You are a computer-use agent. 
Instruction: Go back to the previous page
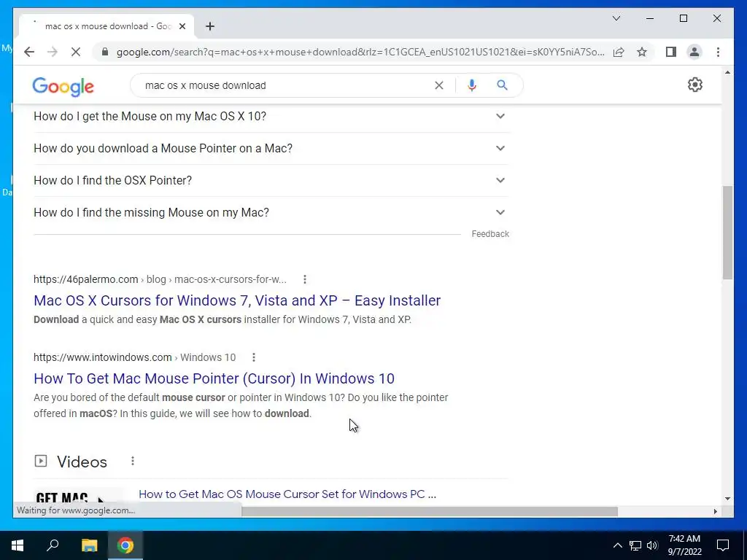(29, 52)
